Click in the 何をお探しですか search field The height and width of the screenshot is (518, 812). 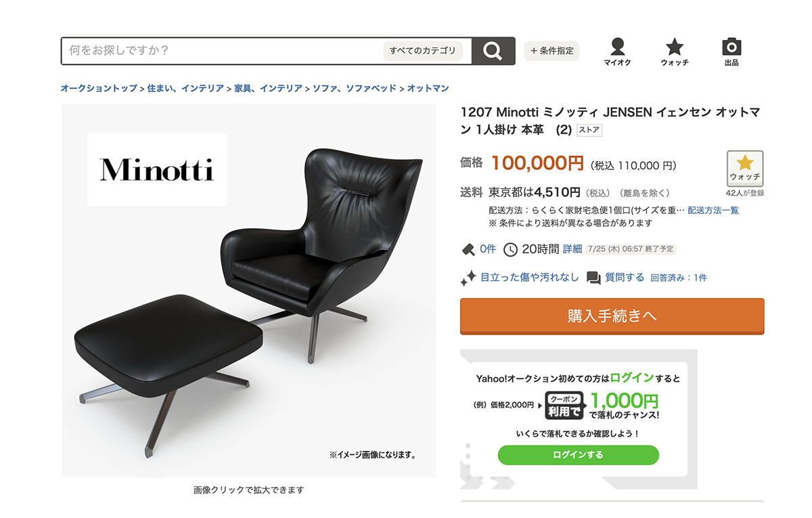coord(222,51)
